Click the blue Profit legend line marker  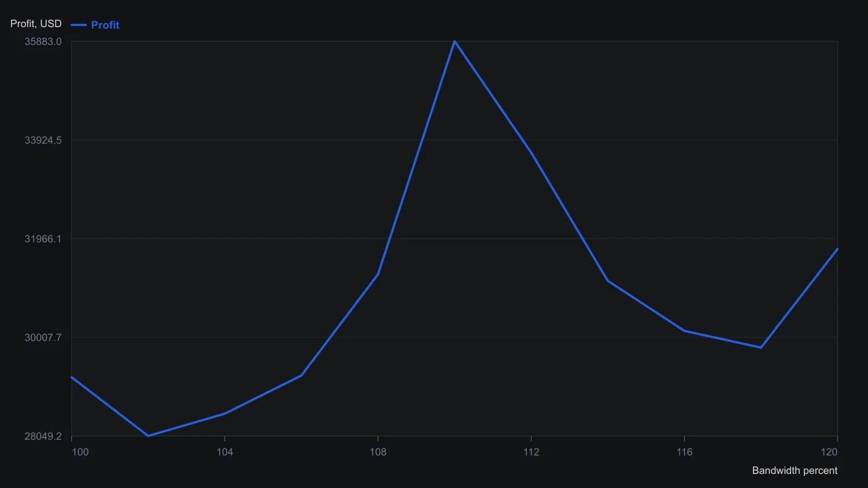[79, 25]
